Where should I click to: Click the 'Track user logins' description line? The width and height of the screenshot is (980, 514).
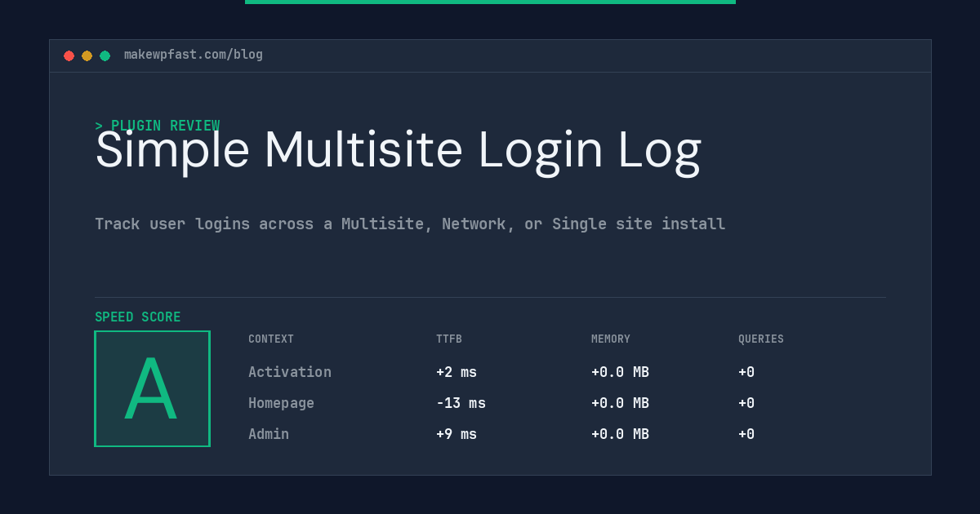coord(410,224)
